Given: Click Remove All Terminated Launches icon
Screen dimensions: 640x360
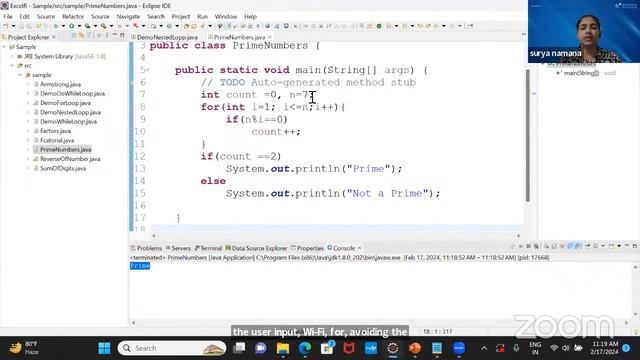Looking at the screenshot, I should coord(536,246).
